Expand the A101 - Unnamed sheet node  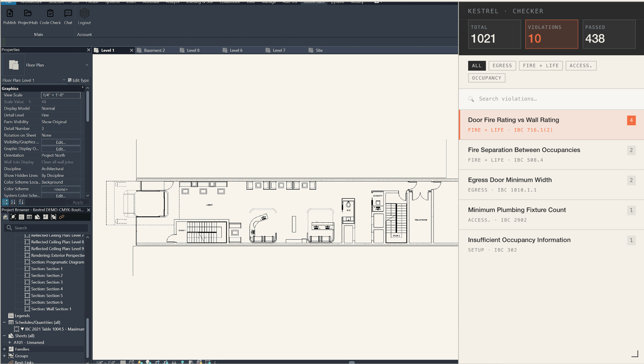(x=9, y=342)
